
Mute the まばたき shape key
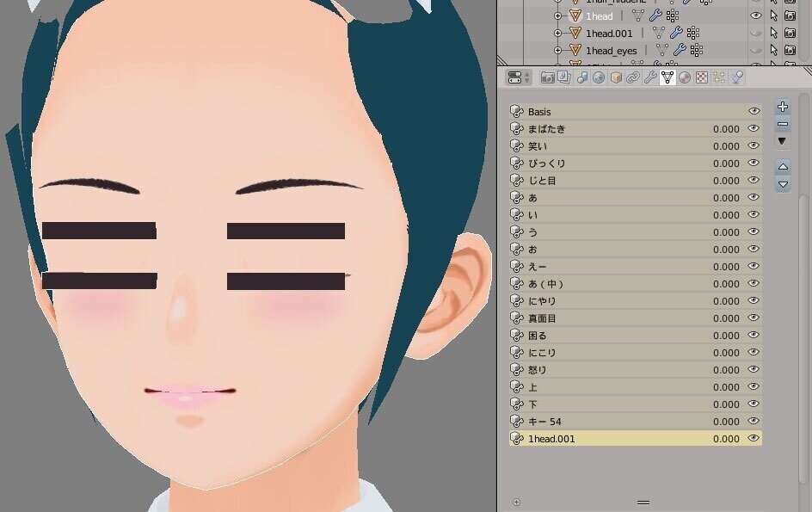click(x=754, y=128)
